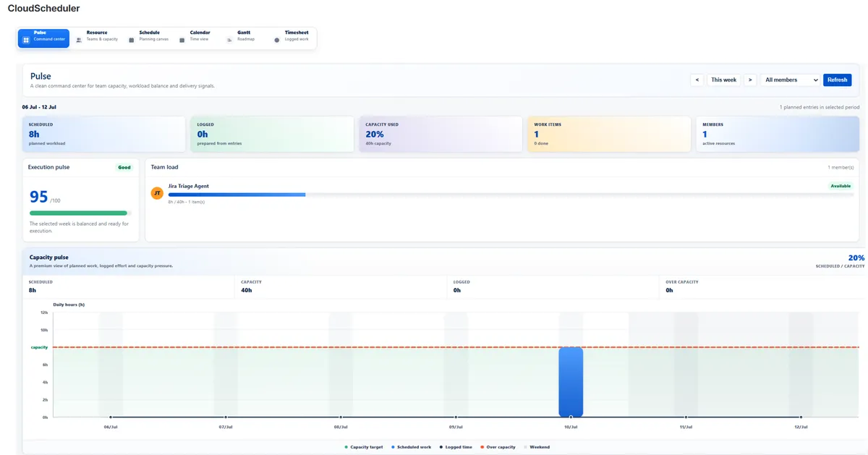868x455 pixels.
Task: Open the All members dropdown
Action: click(790, 80)
